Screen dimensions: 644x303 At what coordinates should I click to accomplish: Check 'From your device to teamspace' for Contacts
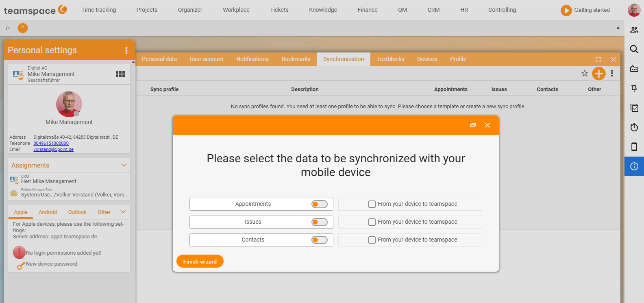pyautogui.click(x=372, y=240)
